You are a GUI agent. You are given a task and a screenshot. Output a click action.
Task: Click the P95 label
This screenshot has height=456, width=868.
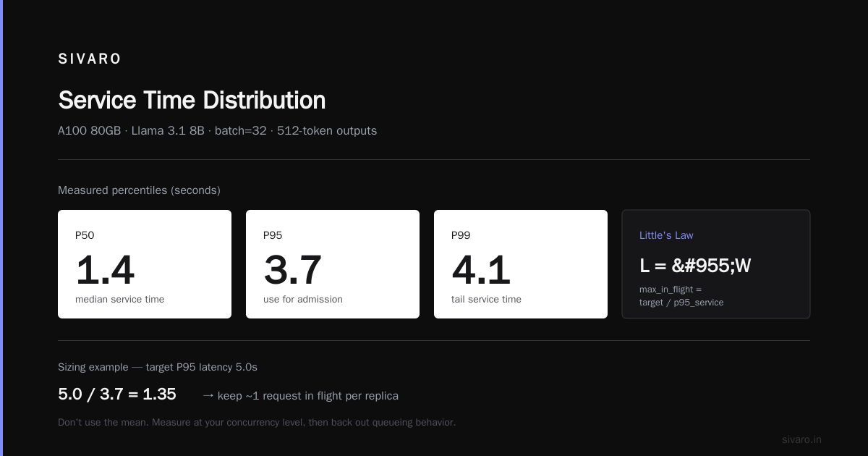(x=273, y=235)
